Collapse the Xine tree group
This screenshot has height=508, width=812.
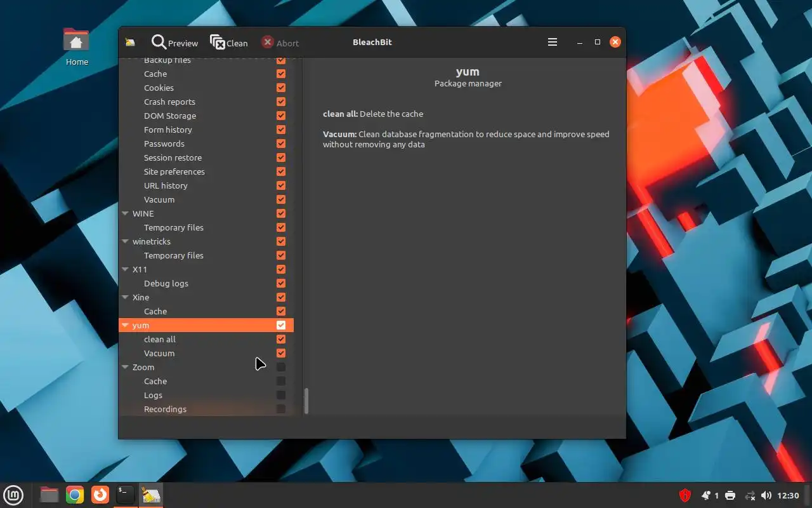[x=125, y=297]
